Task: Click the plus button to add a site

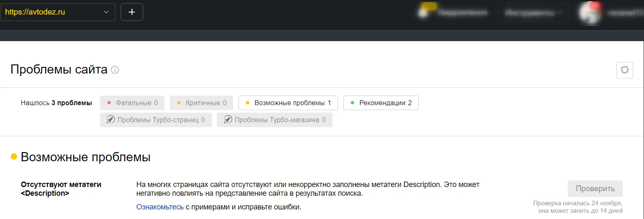Action: [x=132, y=12]
